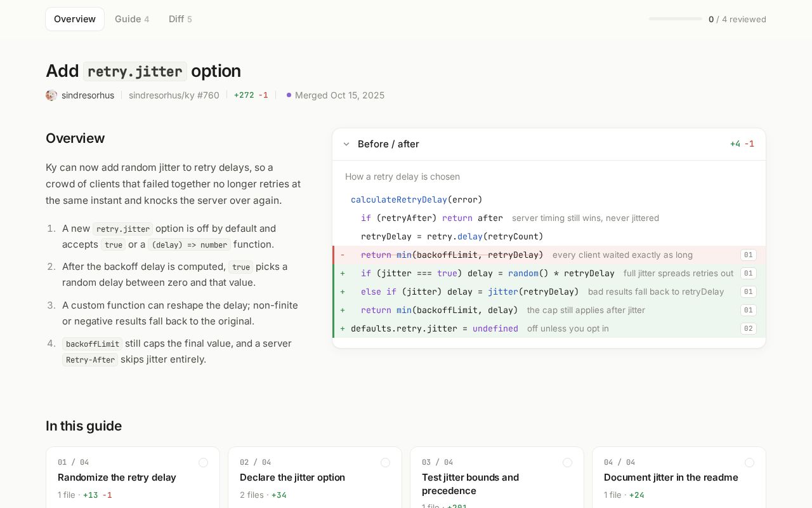
Task: Click the backoffLimit inline code in overview list
Action: coord(92,344)
